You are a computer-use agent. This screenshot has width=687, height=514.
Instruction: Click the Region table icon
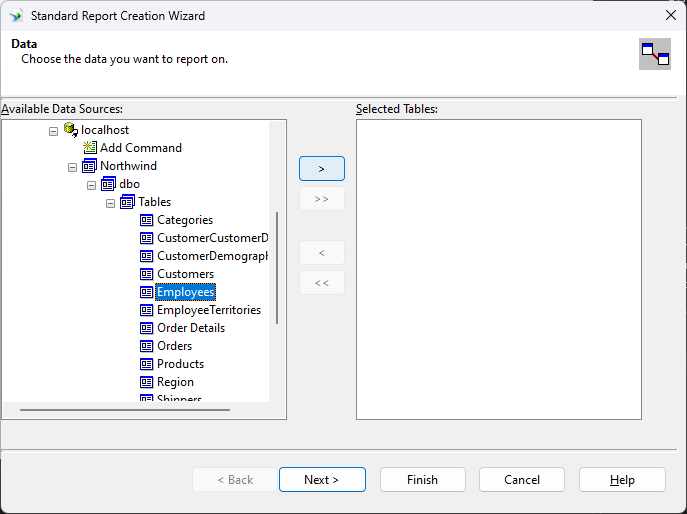pos(147,382)
